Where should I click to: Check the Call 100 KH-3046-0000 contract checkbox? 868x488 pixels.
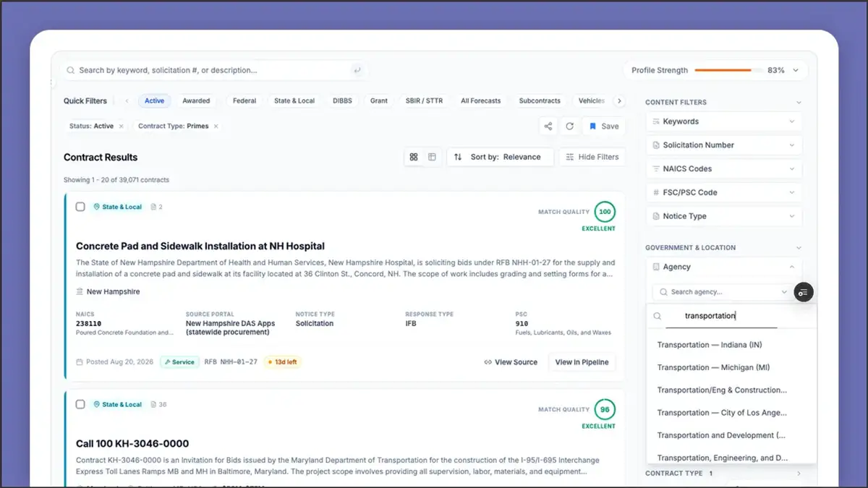tap(80, 404)
